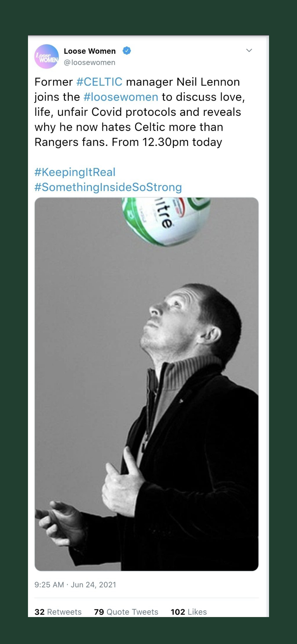This screenshot has height=644, width=297.
Task: View the 102 Likes list
Action: [189, 612]
